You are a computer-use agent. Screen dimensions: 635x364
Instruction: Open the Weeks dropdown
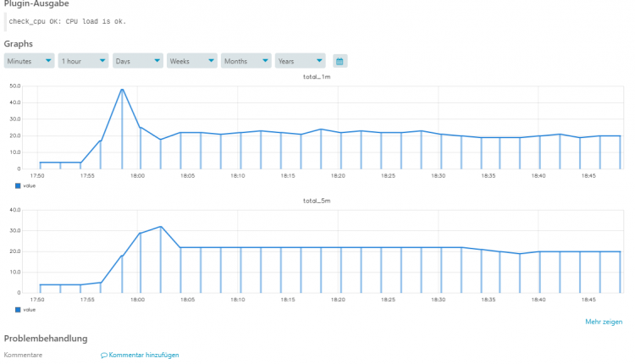pyautogui.click(x=192, y=61)
